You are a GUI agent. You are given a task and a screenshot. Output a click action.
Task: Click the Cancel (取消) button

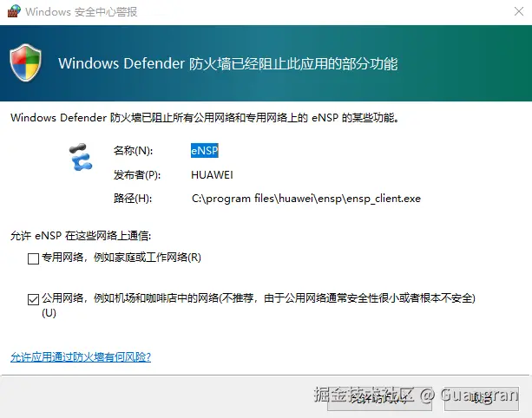pos(482,399)
